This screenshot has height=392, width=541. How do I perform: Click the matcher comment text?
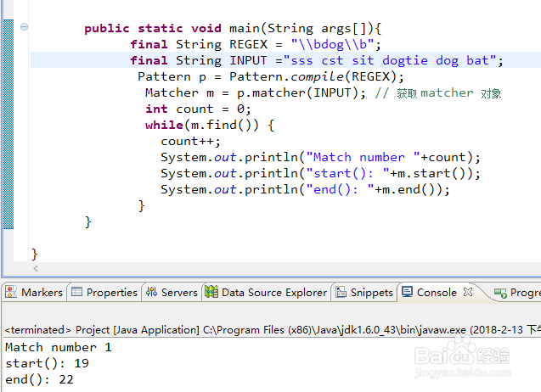438,93
